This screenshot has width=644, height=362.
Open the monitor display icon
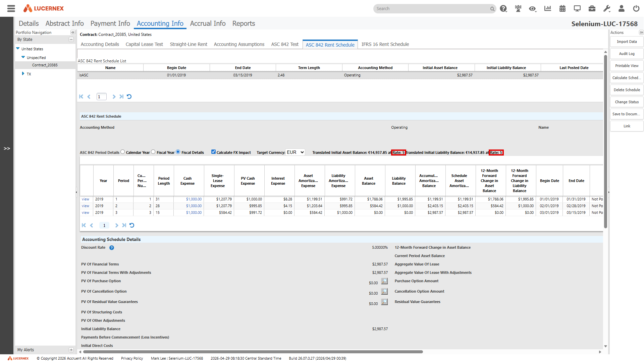(x=577, y=9)
